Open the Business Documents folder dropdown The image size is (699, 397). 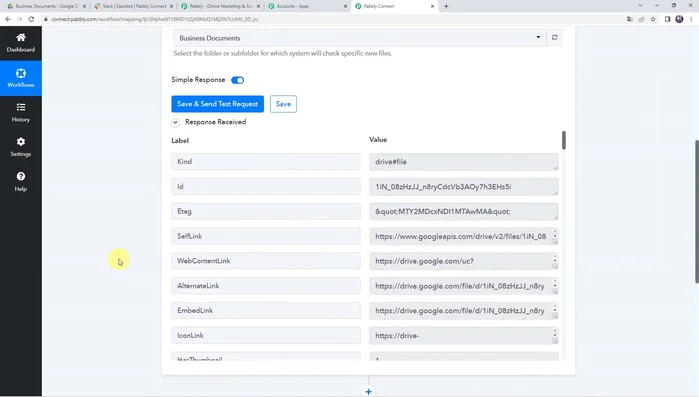[360, 38]
